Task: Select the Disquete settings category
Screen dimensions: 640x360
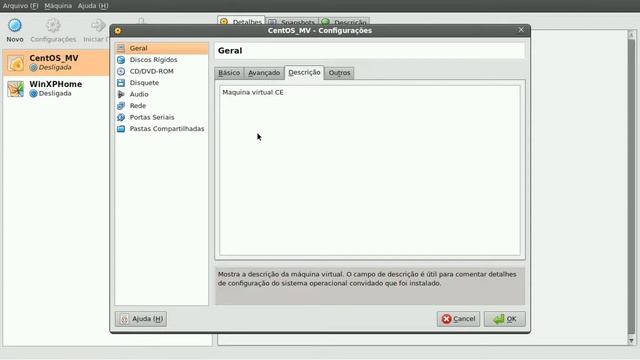Action: [x=162, y=82]
